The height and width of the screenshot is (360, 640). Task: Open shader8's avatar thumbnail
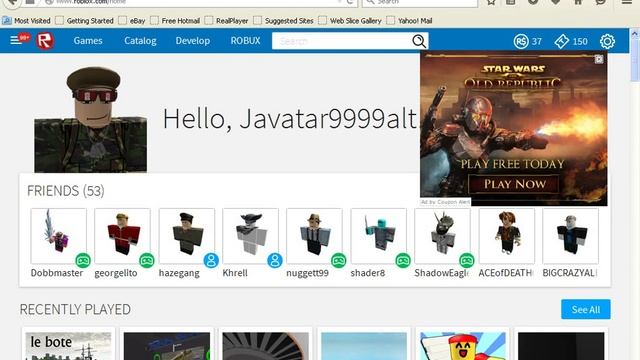pos(378,236)
